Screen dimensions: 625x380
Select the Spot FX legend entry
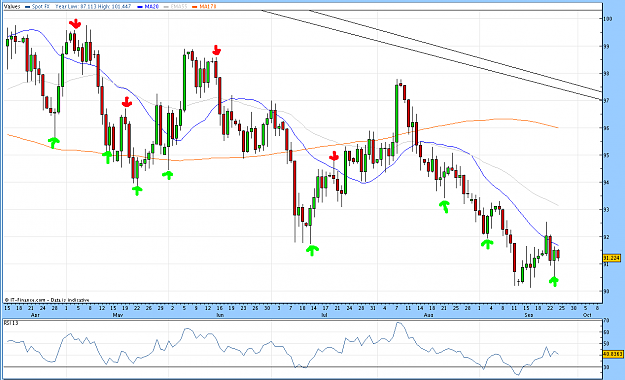click(37, 7)
